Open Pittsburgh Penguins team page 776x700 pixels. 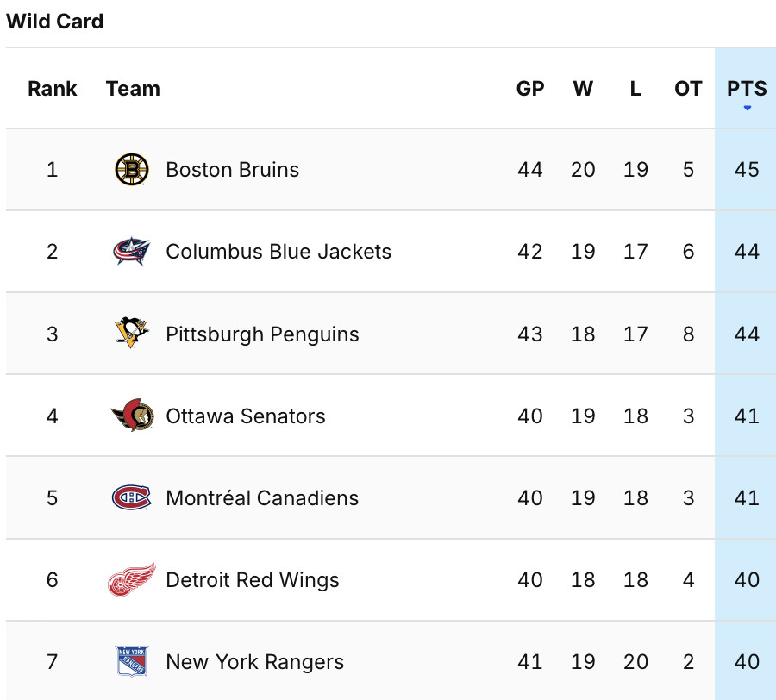[262, 334]
